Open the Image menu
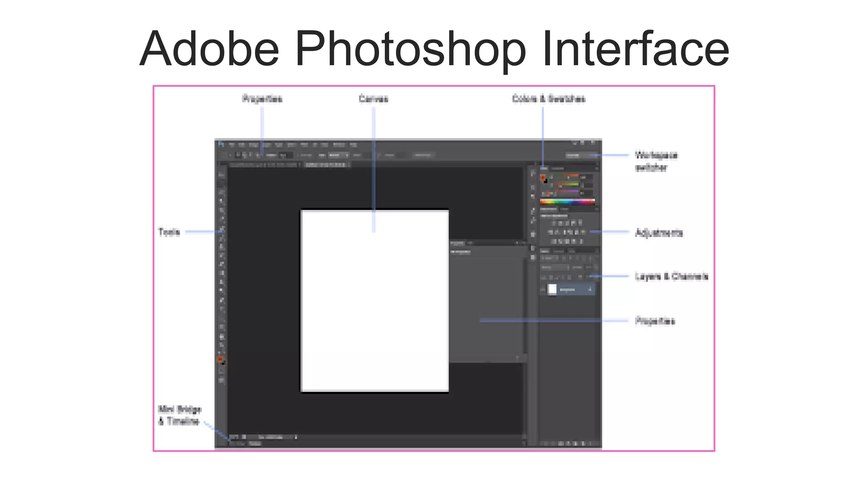 click(x=253, y=145)
